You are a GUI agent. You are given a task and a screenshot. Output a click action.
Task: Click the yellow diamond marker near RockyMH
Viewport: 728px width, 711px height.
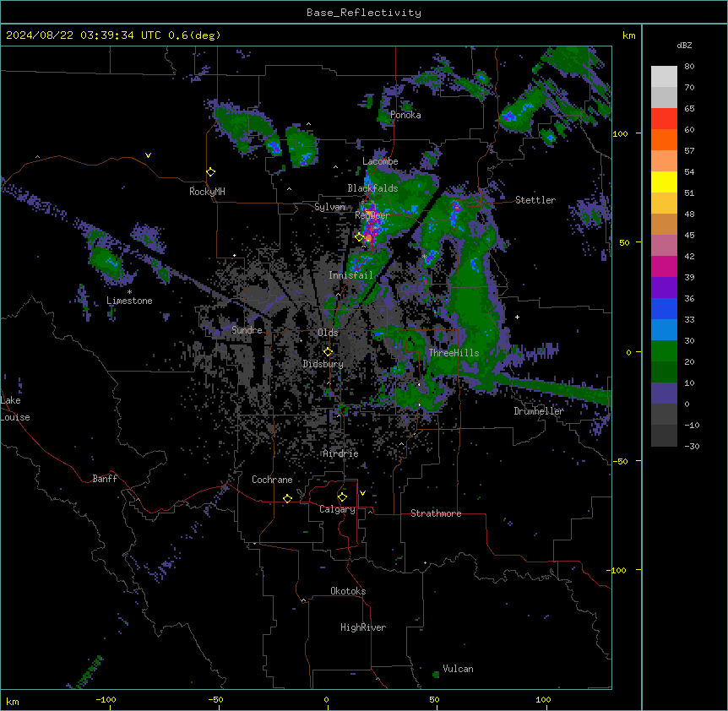(x=211, y=172)
